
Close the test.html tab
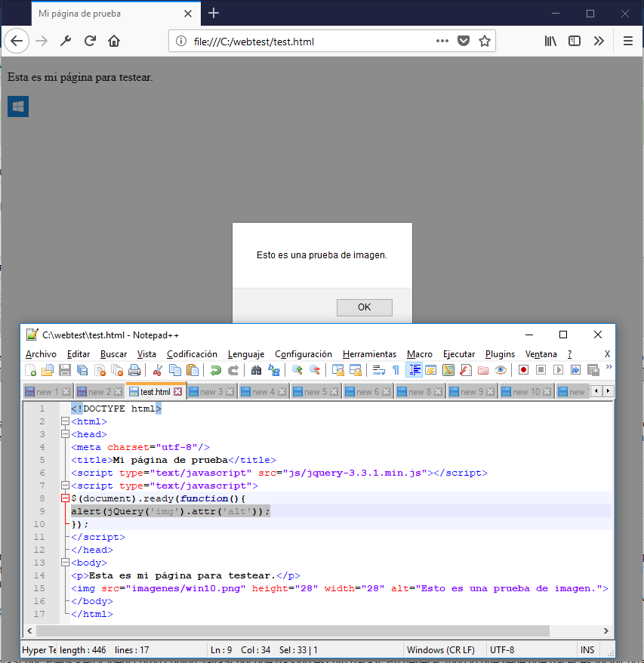[x=178, y=392]
